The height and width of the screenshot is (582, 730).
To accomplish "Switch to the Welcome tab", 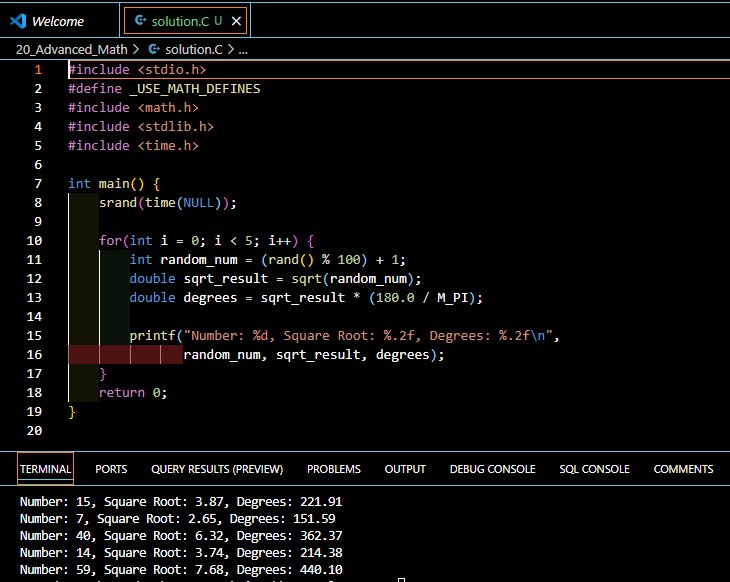I will (x=58, y=21).
